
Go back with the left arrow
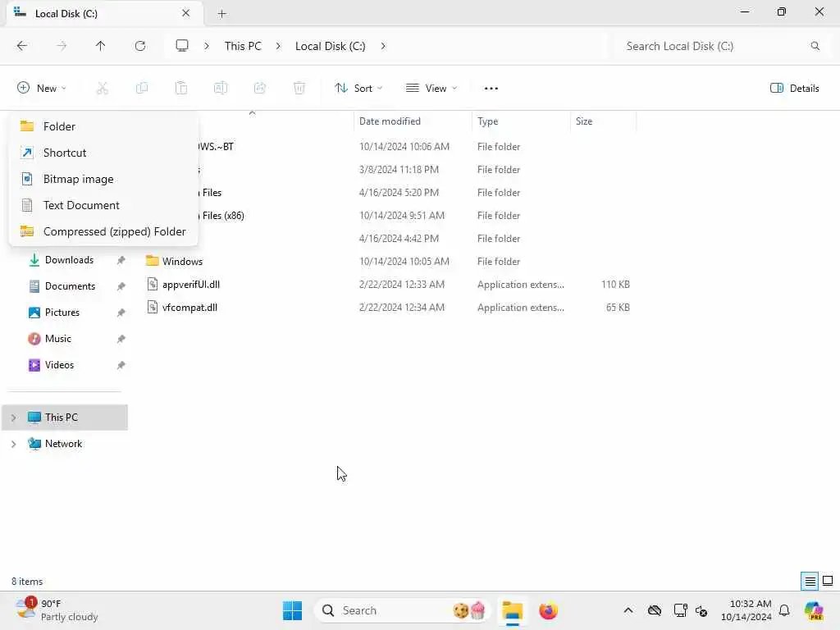[x=22, y=46]
